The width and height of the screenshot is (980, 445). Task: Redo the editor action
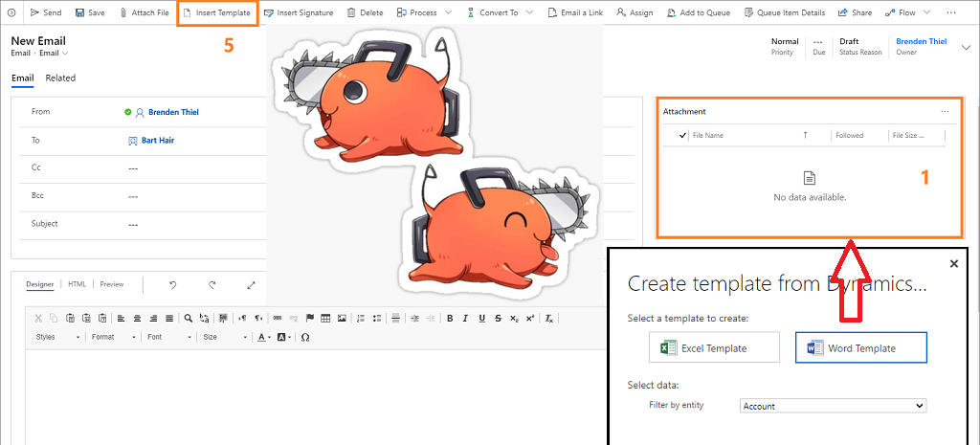[x=212, y=285]
